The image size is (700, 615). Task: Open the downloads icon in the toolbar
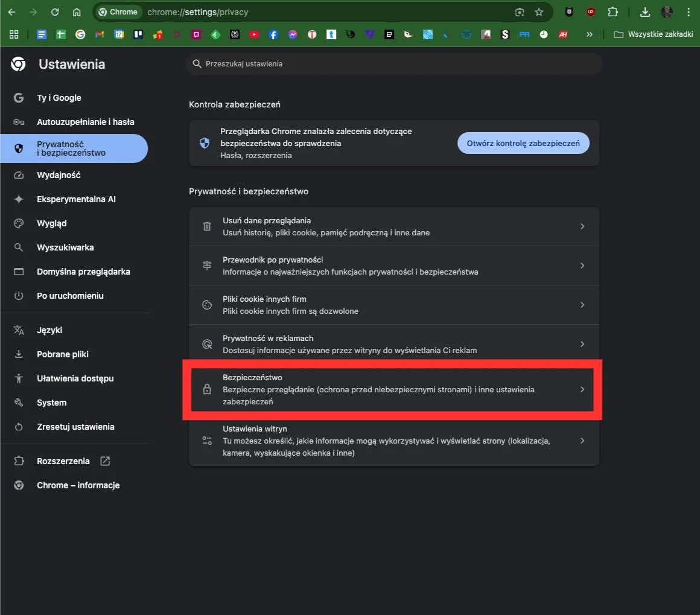click(x=644, y=12)
